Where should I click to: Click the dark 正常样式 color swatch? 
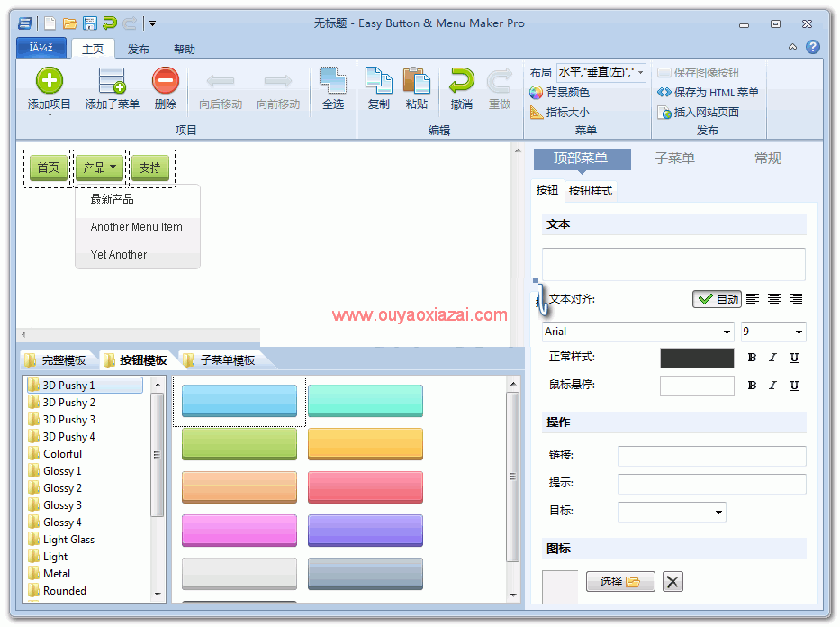[x=697, y=358]
